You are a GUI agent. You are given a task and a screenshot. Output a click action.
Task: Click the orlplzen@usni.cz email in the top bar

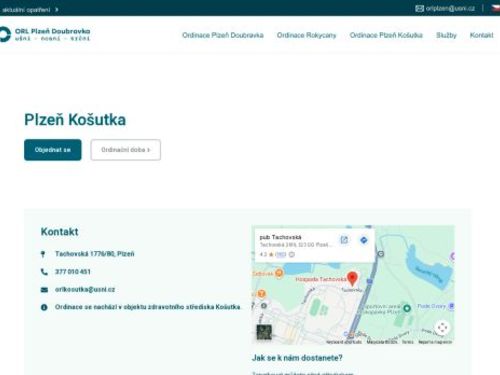click(x=450, y=8)
